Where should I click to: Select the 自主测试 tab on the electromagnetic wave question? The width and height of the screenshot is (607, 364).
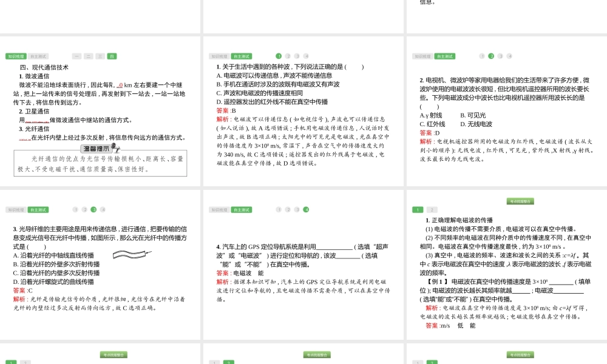[242, 56]
